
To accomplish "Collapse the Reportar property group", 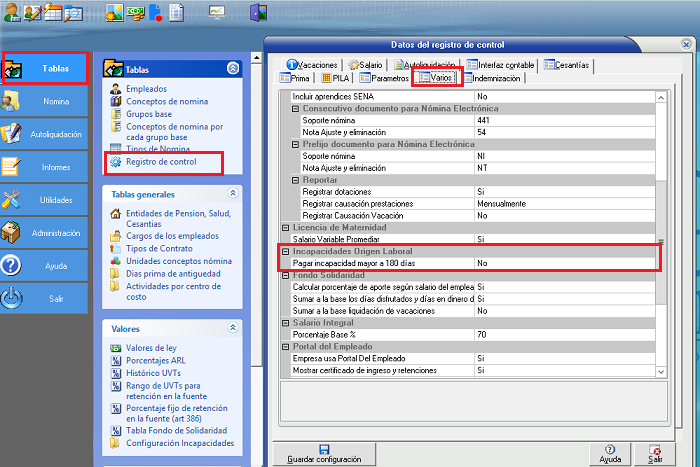I will 296,180.
